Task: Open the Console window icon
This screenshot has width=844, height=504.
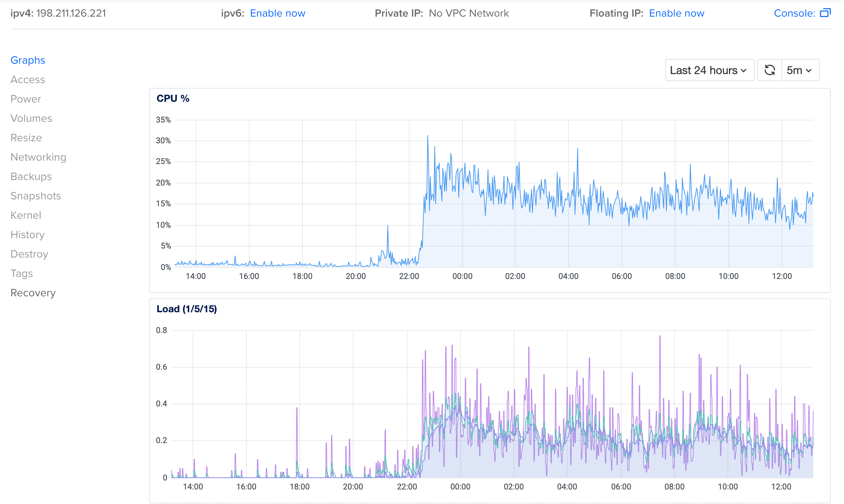Action: point(825,13)
